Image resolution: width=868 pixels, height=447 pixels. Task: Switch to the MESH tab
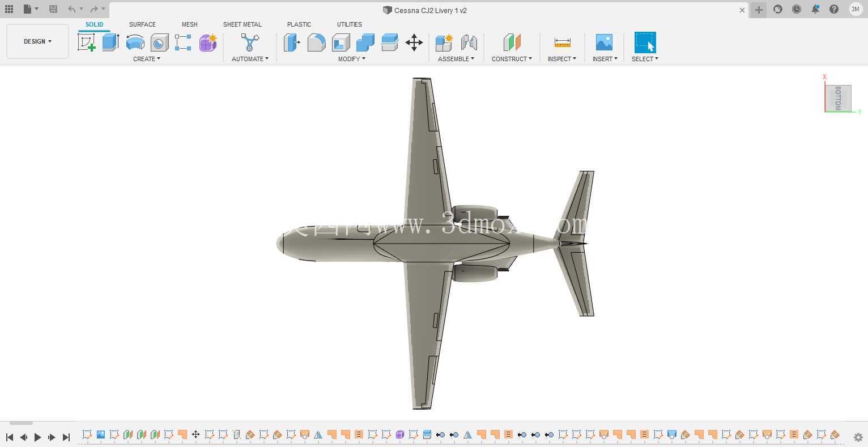[x=189, y=24]
